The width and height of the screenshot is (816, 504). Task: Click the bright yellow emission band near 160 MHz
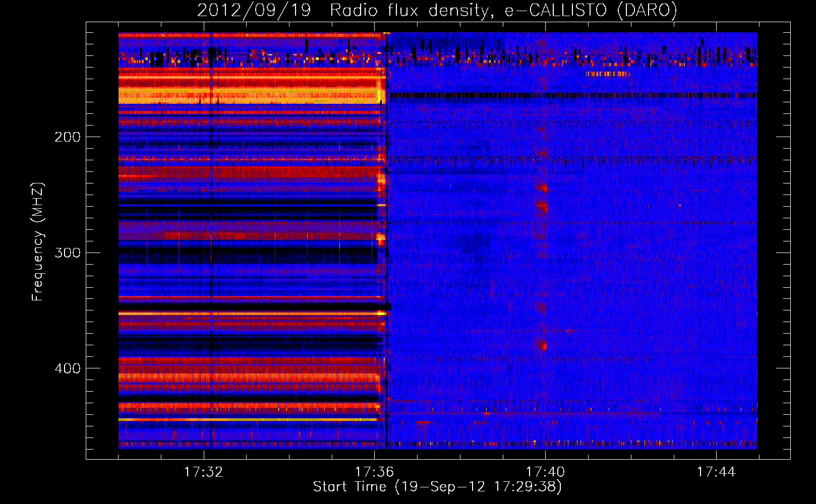coord(252,95)
